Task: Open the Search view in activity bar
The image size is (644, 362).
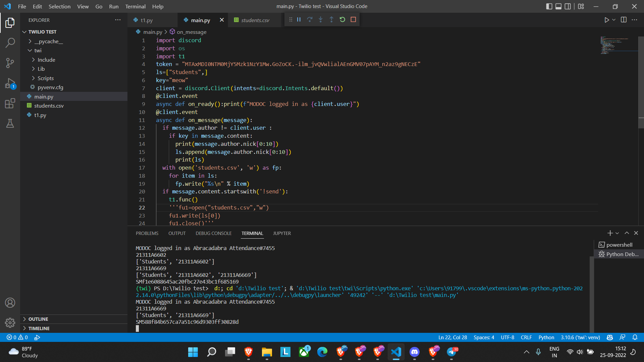Action: pyautogui.click(x=10, y=43)
